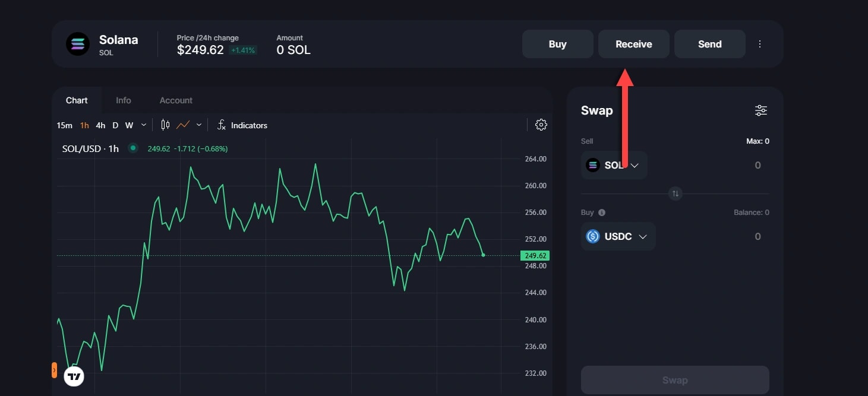Click the info icon next to Buy label
The height and width of the screenshot is (396, 868).
[602, 213]
